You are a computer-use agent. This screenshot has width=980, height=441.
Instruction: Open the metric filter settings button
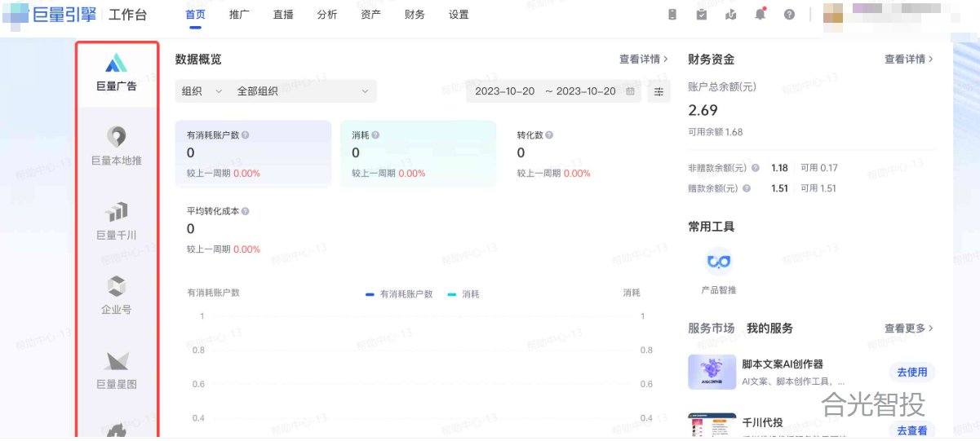pyautogui.click(x=659, y=91)
